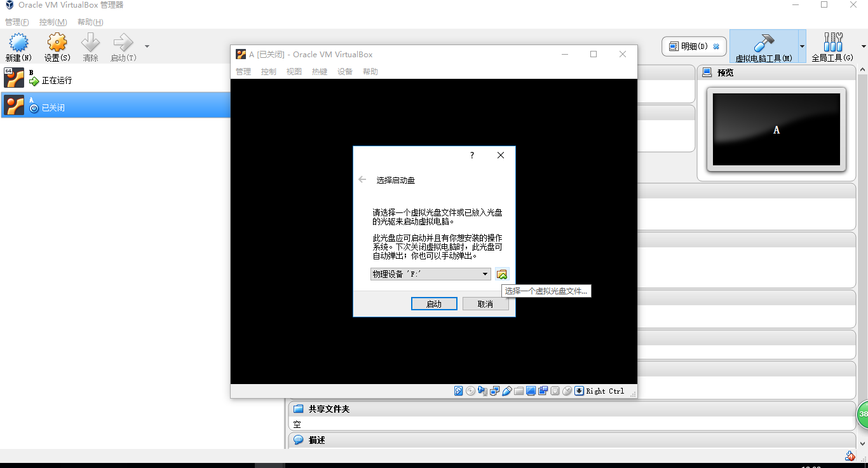Open the 视图 menu in VM window A
Viewport: 868px width, 468px height.
[294, 72]
